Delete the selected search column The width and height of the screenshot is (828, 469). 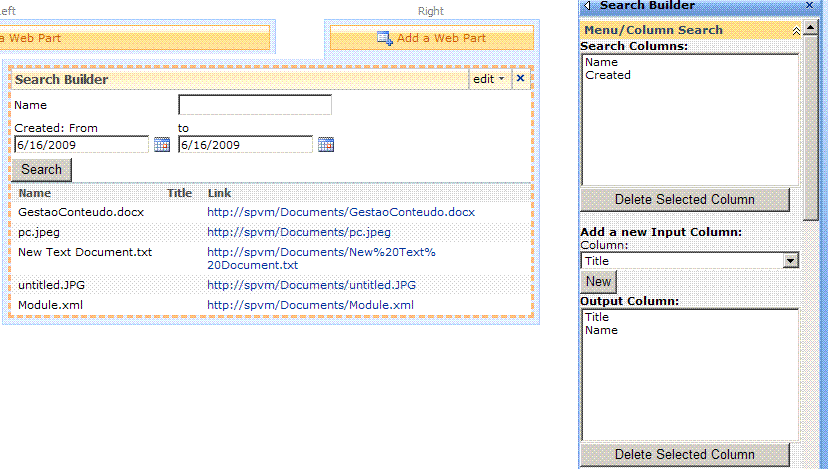(685, 200)
